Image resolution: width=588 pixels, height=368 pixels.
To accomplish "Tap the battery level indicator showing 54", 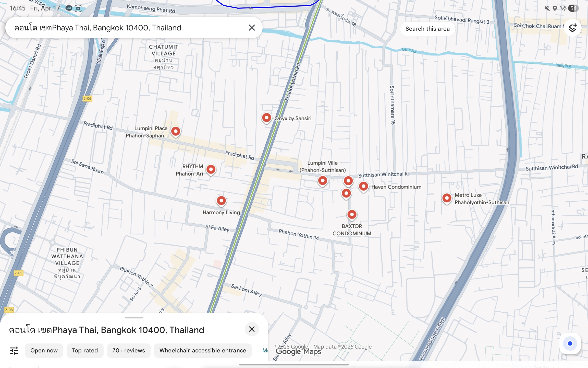I will tap(573, 8).
